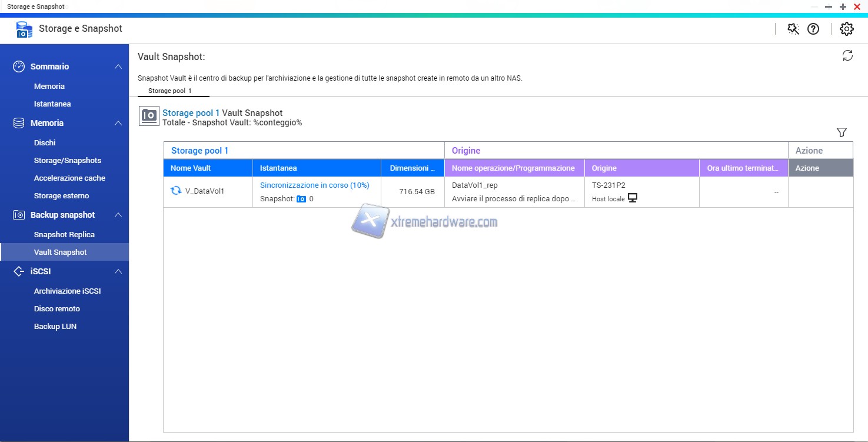Click the Storage pool 1 vault icon
Viewport: 868px width, 442px height.
[149, 115]
